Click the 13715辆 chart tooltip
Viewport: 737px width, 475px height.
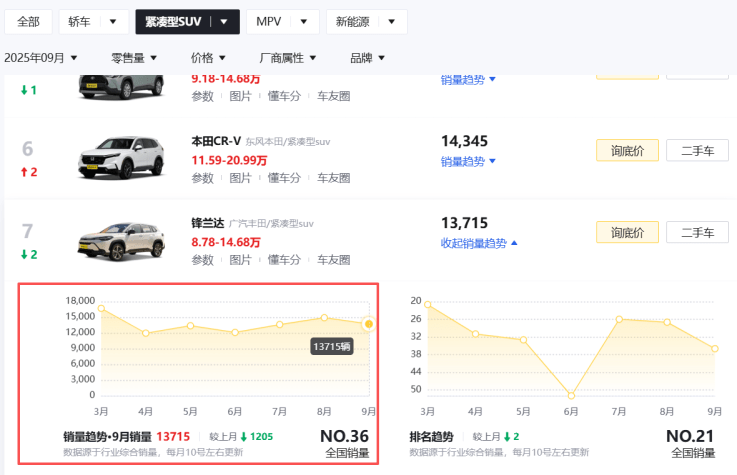point(332,347)
